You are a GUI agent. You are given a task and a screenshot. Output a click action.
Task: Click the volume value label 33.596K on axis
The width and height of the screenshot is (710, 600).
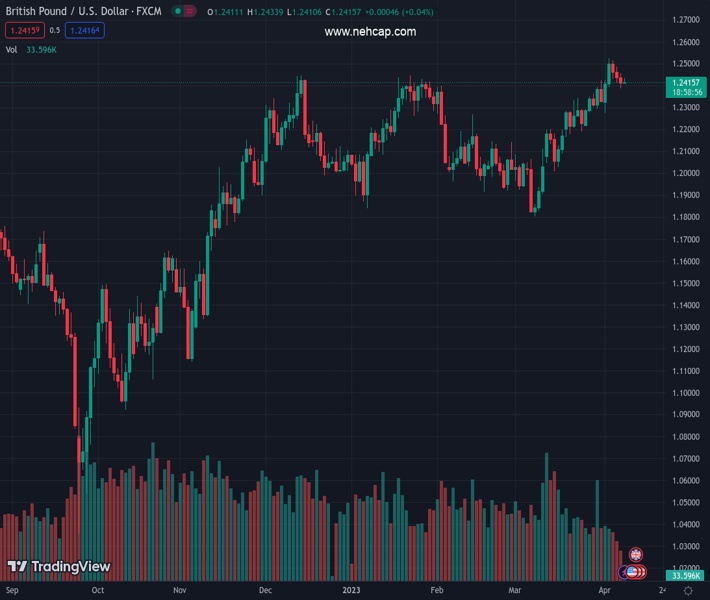pyautogui.click(x=685, y=576)
